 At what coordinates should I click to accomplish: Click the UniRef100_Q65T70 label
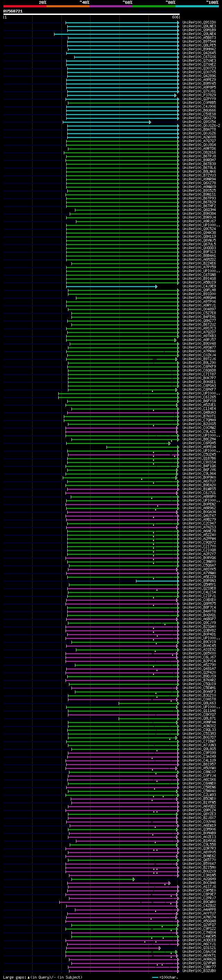pyautogui.click(x=199, y=860)
